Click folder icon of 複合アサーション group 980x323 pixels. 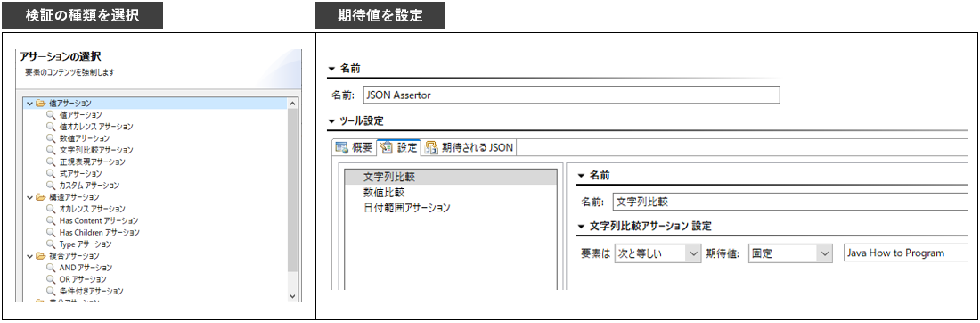click(x=41, y=256)
